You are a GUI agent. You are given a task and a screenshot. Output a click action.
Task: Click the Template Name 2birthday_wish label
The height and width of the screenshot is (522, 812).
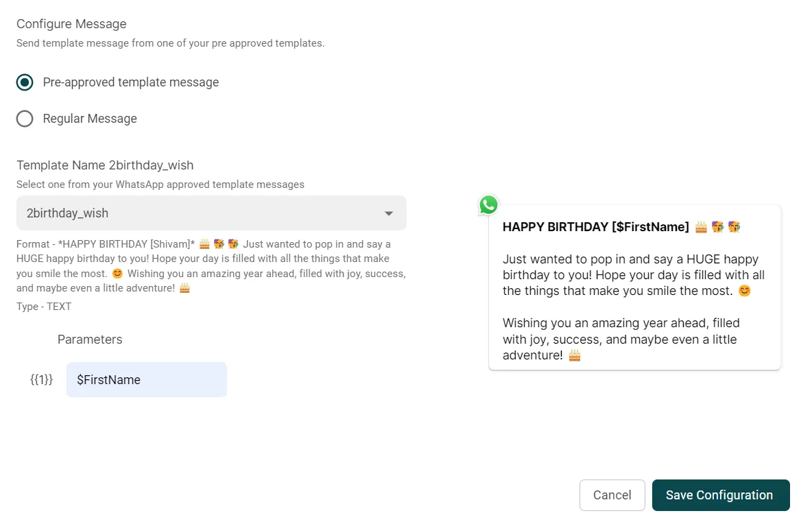point(105,165)
